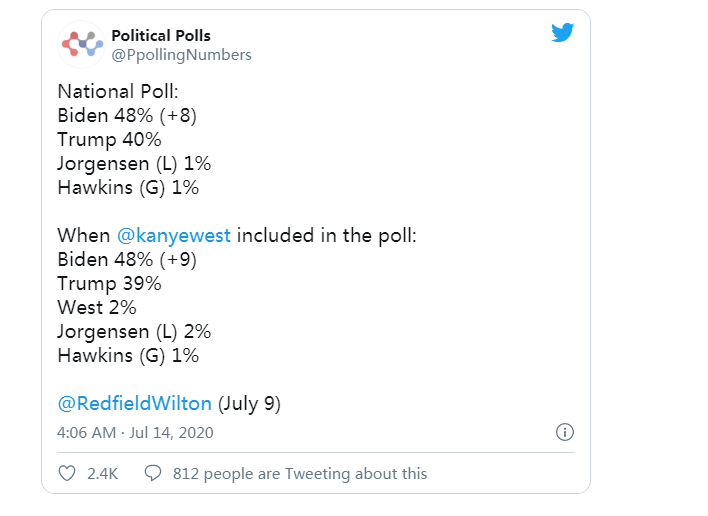This screenshot has width=708, height=516.
Task: Click the 2.4K like count
Action: pos(102,473)
